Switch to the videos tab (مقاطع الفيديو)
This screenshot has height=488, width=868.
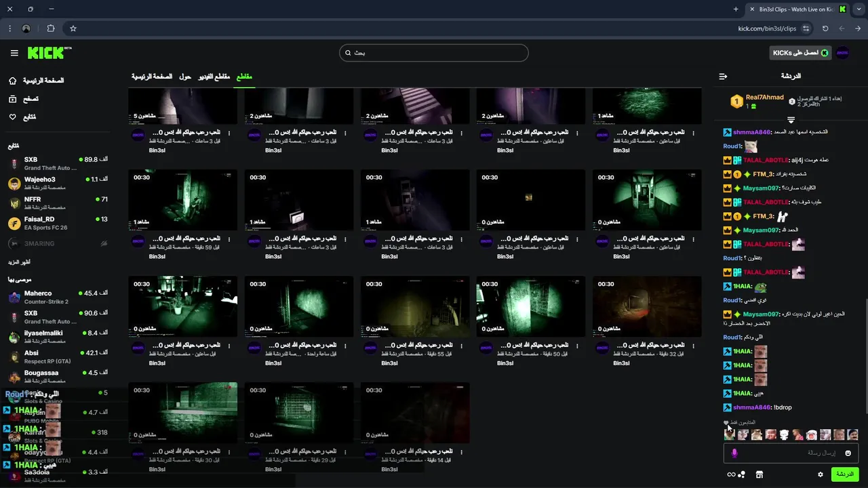coord(214,77)
